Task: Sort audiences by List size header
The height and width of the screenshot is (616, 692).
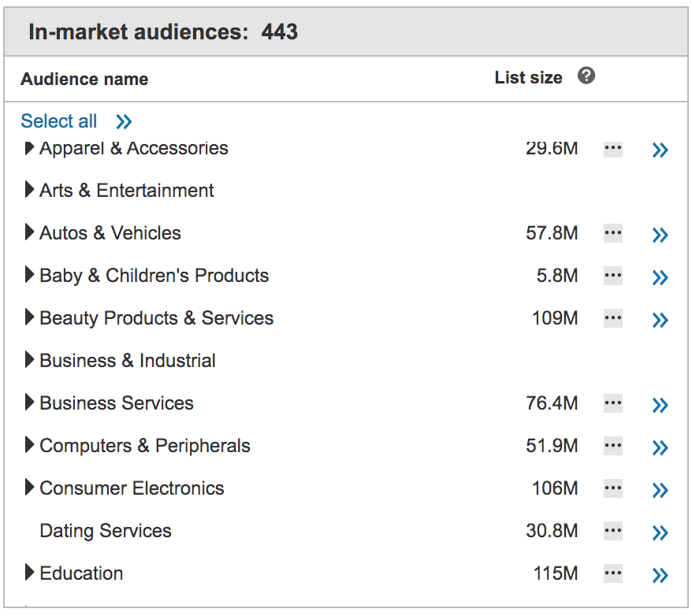Action: 528,77
